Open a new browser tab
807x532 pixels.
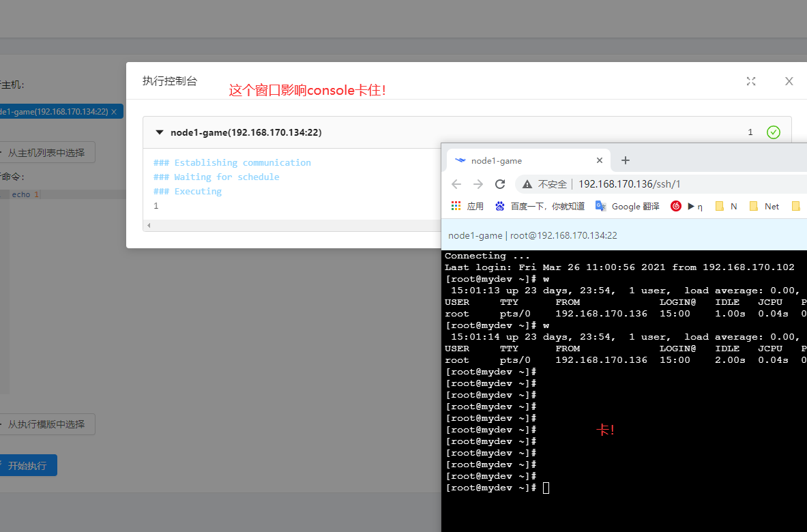626,160
